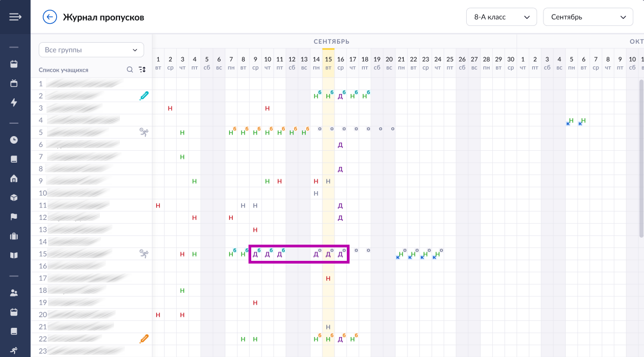Click the running-person icon for student 5
The width and height of the screenshot is (644, 357).
pos(143,132)
